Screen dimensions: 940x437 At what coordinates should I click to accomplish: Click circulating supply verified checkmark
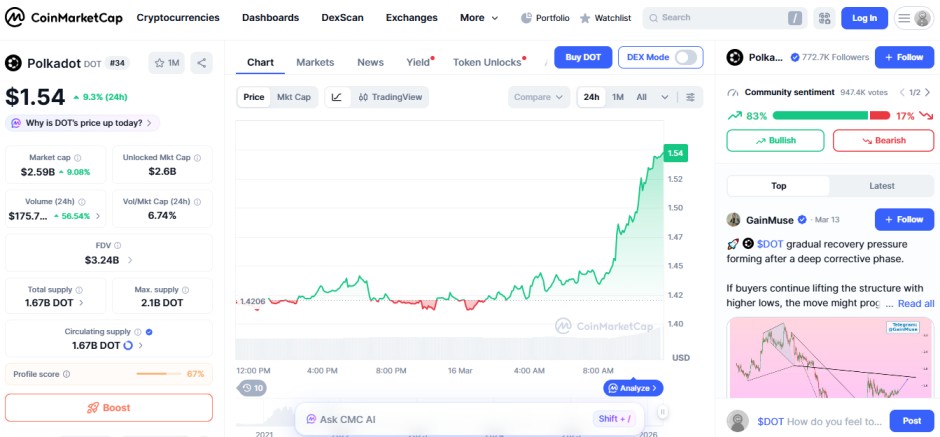point(149,332)
